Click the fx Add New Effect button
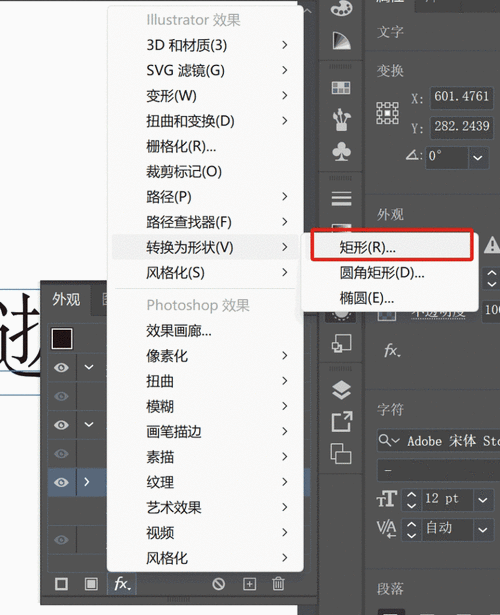Screen dimensions: 500x615 [122, 584]
